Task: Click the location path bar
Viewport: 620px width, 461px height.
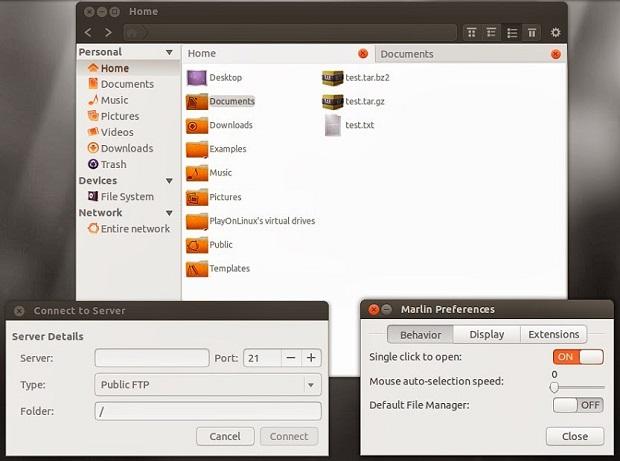Action: click(x=290, y=33)
